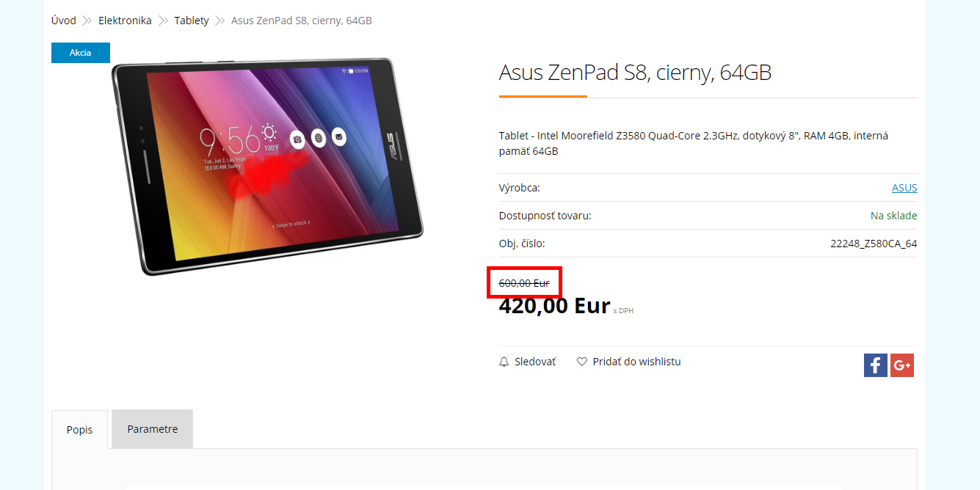This screenshot has width=980, height=490.
Task: Open the tablet product image
Action: click(x=268, y=165)
